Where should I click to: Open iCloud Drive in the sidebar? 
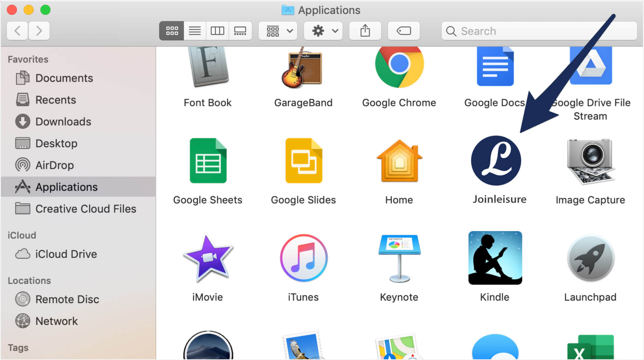[78, 254]
